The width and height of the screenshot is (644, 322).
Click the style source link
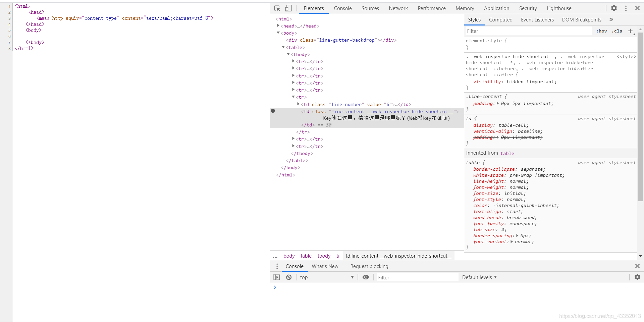[626, 56]
